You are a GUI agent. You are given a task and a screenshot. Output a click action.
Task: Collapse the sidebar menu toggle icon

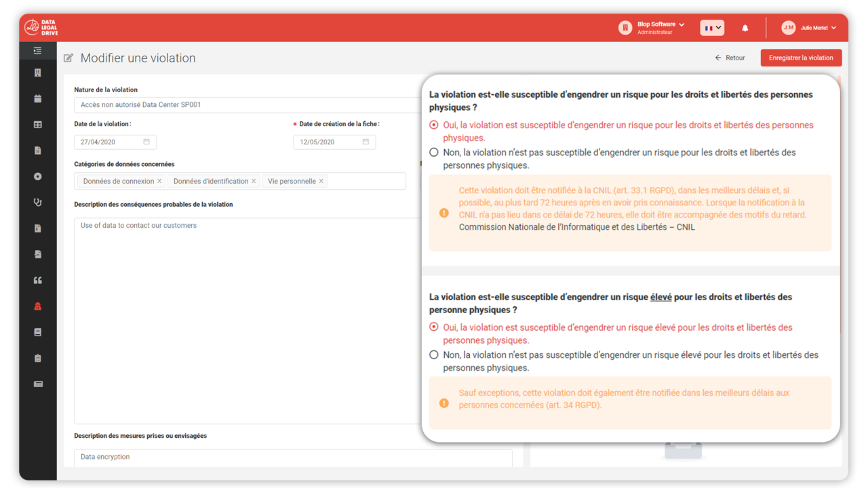(37, 51)
